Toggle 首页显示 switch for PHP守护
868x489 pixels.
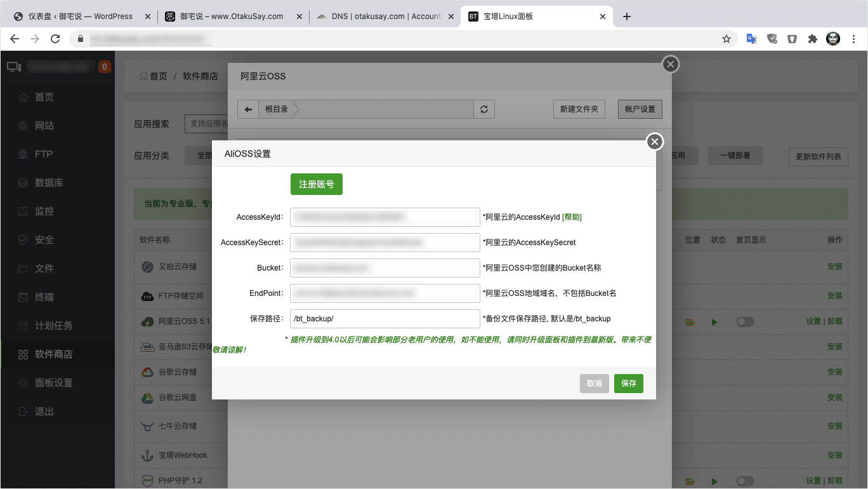click(x=745, y=481)
